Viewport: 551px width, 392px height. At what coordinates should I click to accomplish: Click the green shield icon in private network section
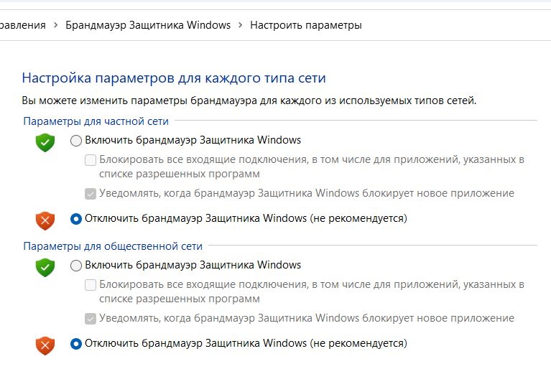(x=45, y=142)
